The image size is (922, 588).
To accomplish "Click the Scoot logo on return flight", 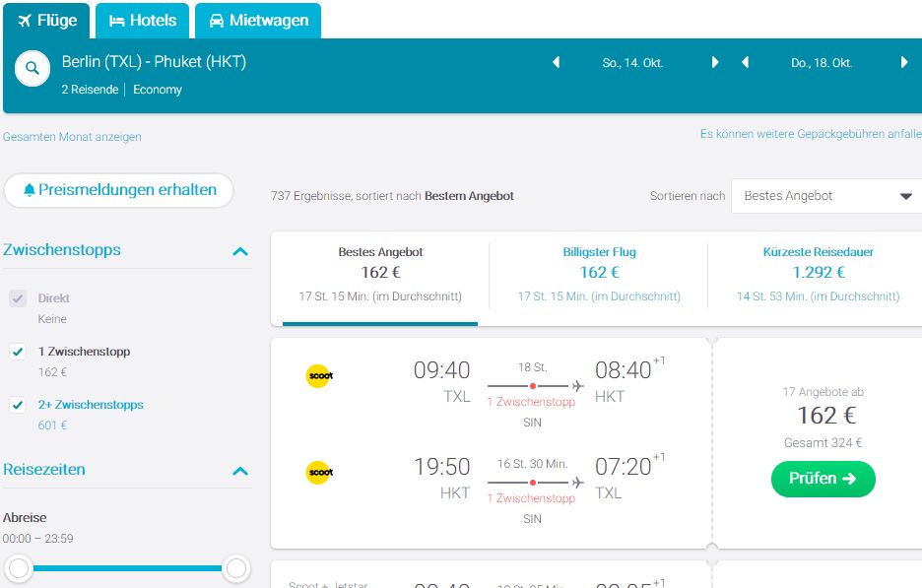I will pos(320,472).
